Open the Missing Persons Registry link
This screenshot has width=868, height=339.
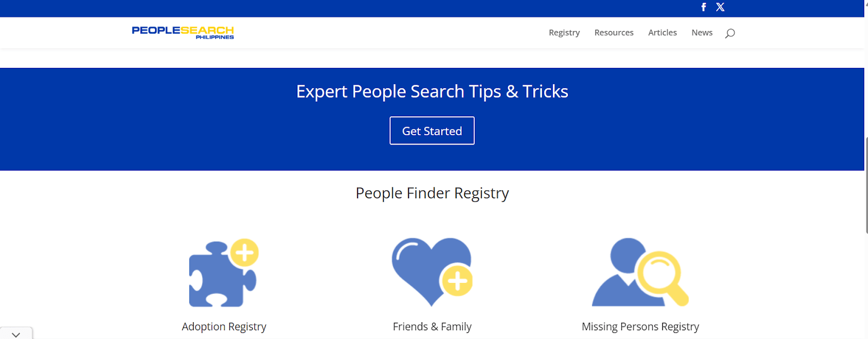point(641,326)
